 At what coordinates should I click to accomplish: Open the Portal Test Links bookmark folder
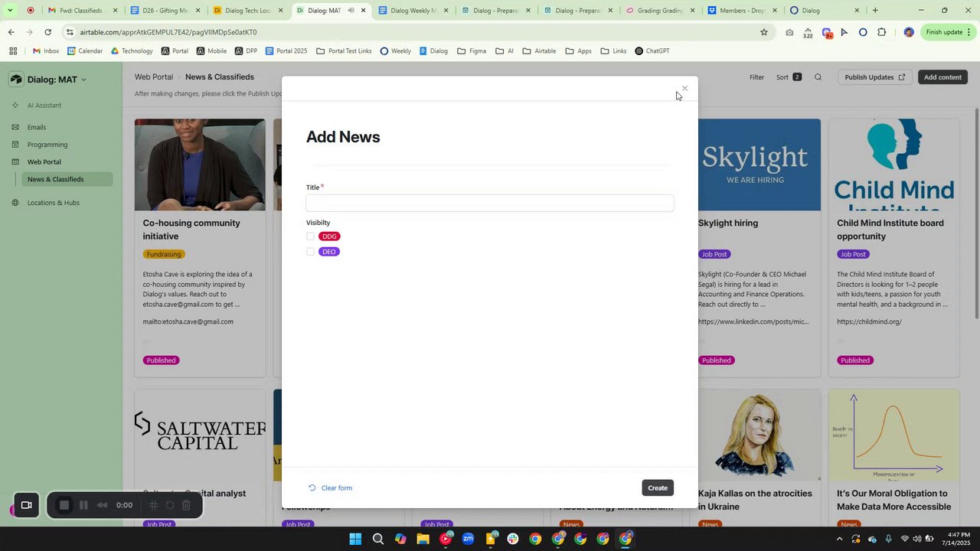(344, 51)
